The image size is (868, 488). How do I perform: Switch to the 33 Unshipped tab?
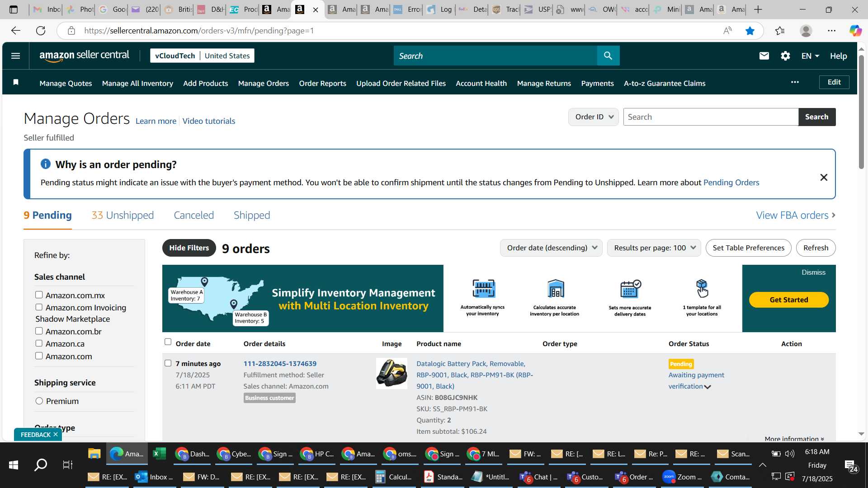(x=123, y=215)
